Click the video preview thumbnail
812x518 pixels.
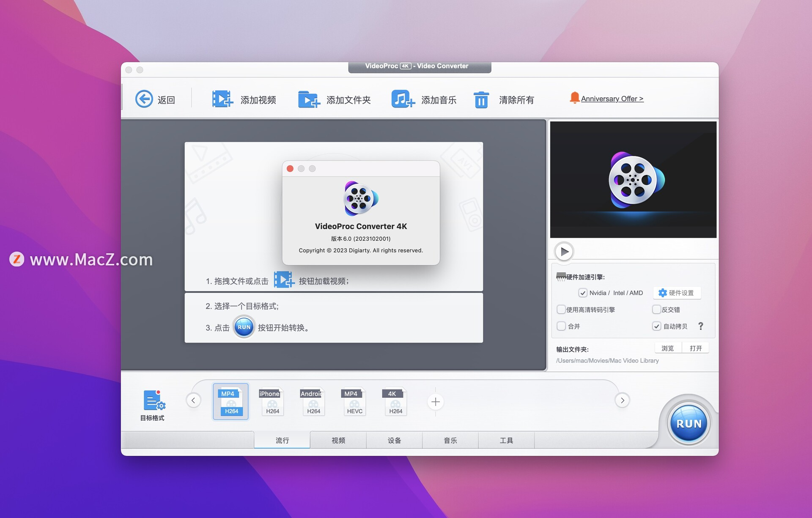pyautogui.click(x=633, y=179)
